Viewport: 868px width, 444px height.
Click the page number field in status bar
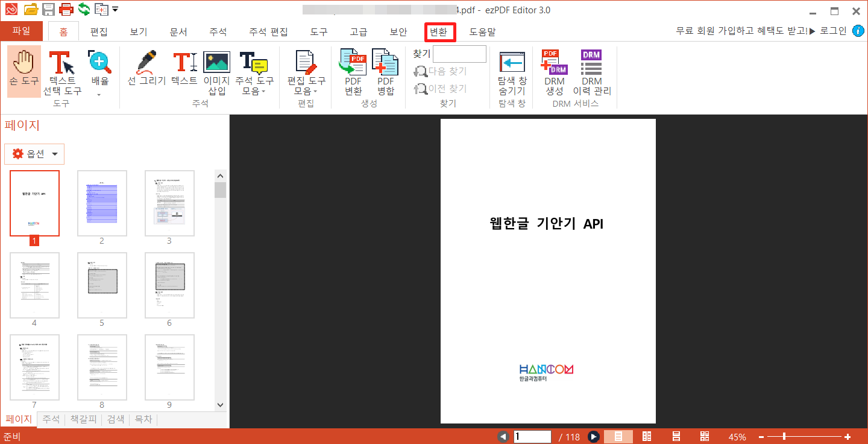(532, 437)
